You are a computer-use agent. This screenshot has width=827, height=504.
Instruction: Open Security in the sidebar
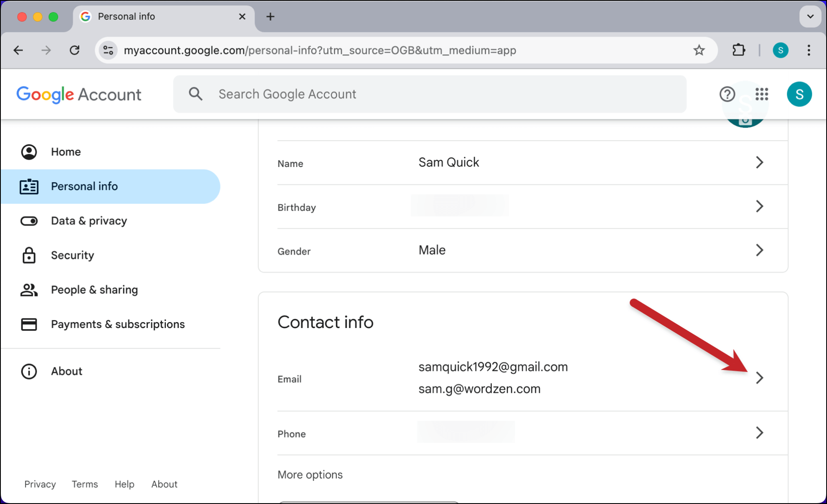click(x=110, y=255)
